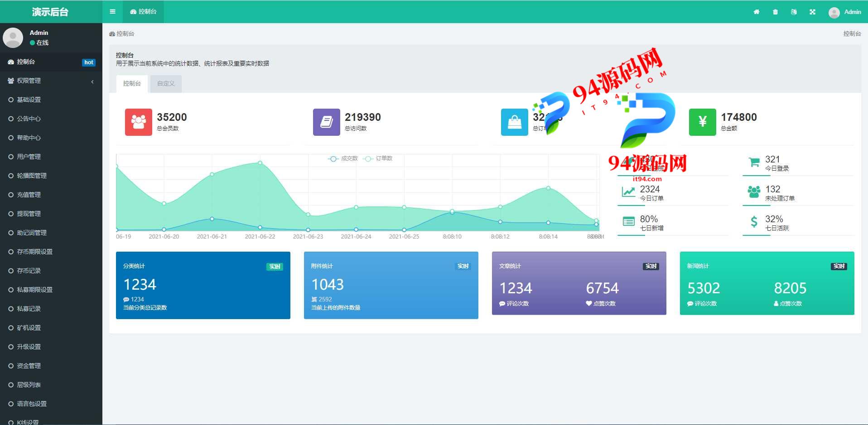Screen dimensions: 868x425
Task: Click the chart peak point at 2021-06-22
Action: pyautogui.click(x=260, y=162)
